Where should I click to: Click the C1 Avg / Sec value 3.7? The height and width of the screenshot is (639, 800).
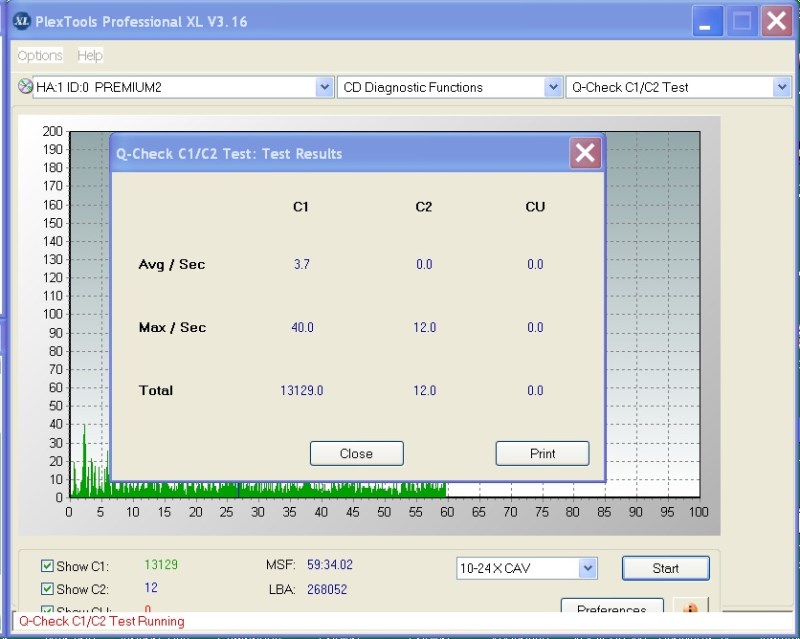coord(302,264)
